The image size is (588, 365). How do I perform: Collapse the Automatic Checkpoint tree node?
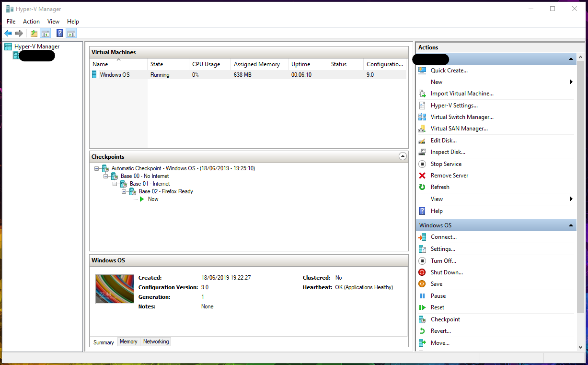[x=97, y=168]
